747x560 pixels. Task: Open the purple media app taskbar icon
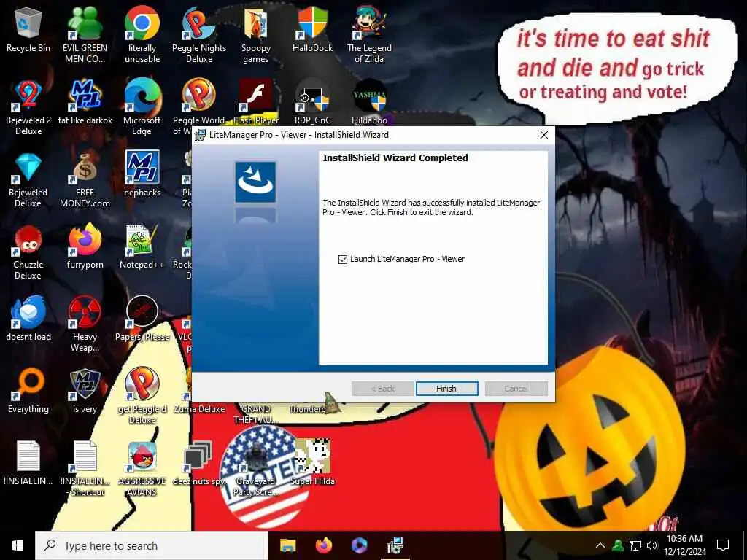(359, 545)
